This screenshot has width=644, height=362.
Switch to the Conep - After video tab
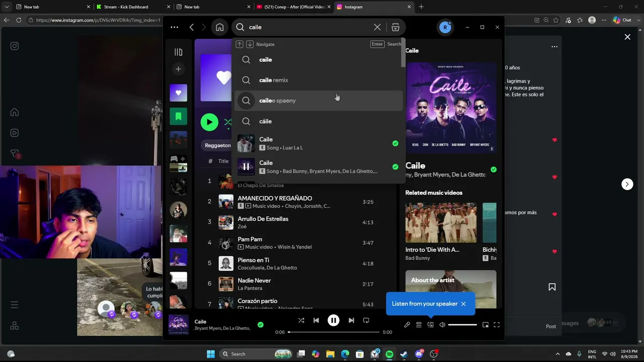click(x=294, y=7)
